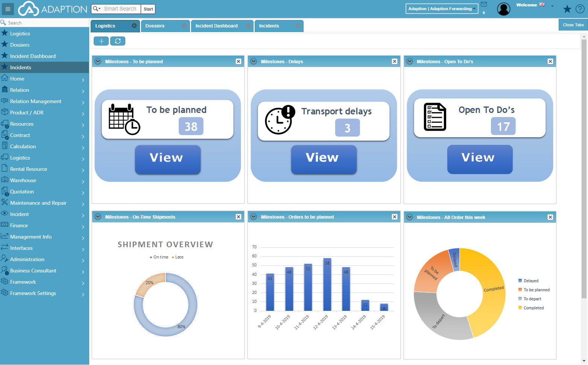Click the hamburger menu icon
588x365 pixels.
8,9
